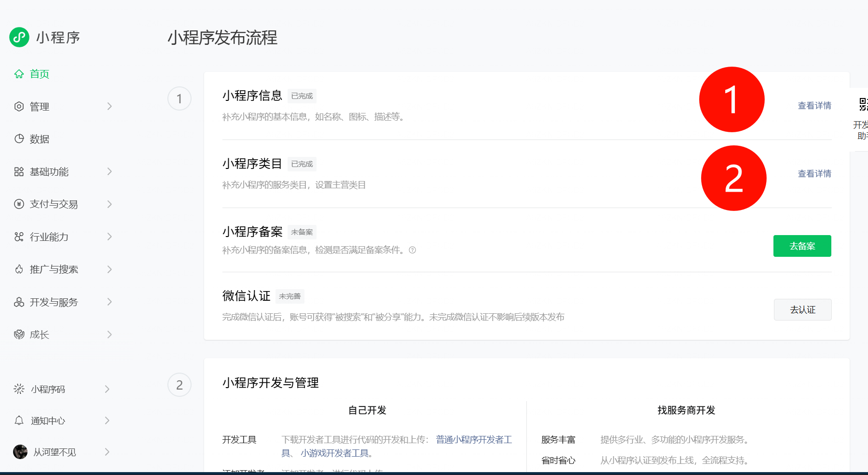Image resolution: width=868 pixels, height=475 pixels.
Task: Expand the 推广与搜索 chevron
Action: click(x=110, y=269)
